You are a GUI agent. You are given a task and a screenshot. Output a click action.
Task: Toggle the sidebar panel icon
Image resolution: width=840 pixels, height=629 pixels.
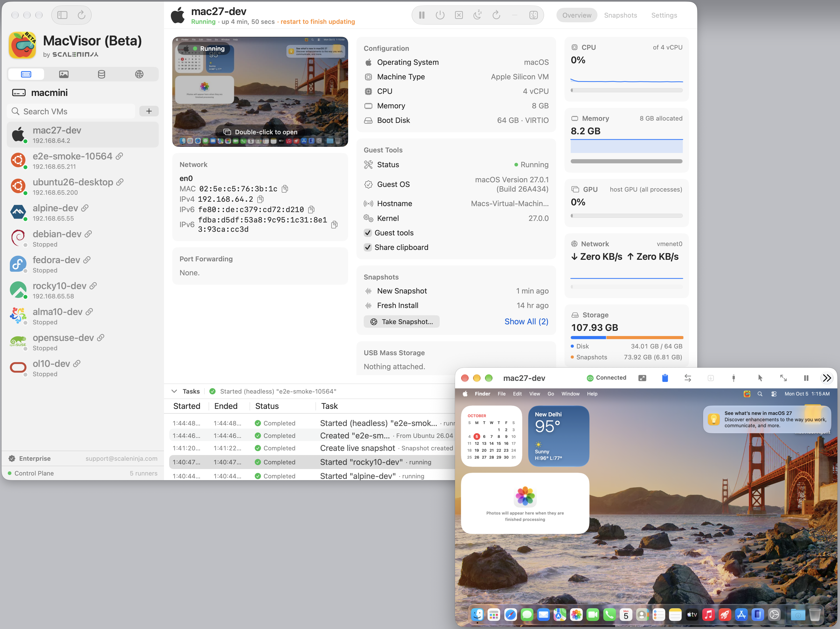tap(62, 15)
